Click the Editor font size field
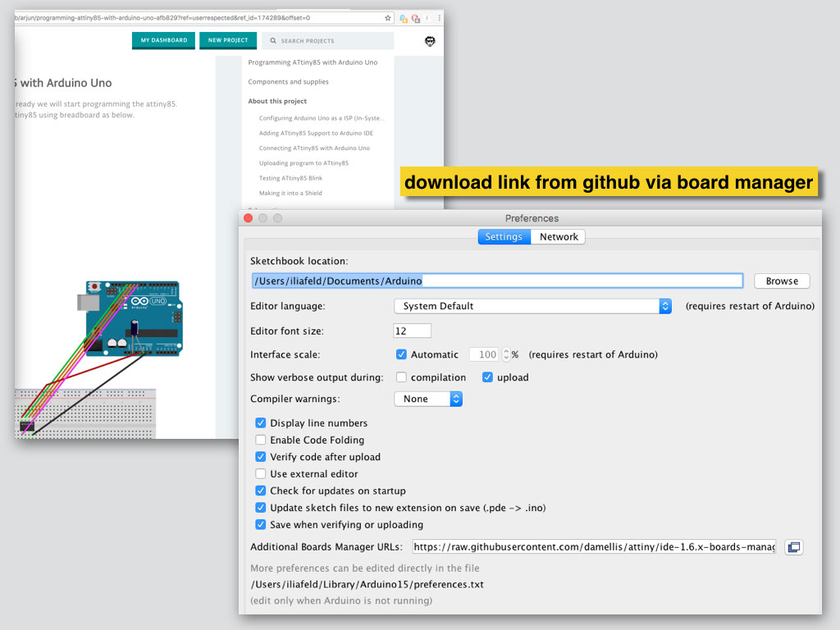This screenshot has height=630, width=840. (412, 331)
